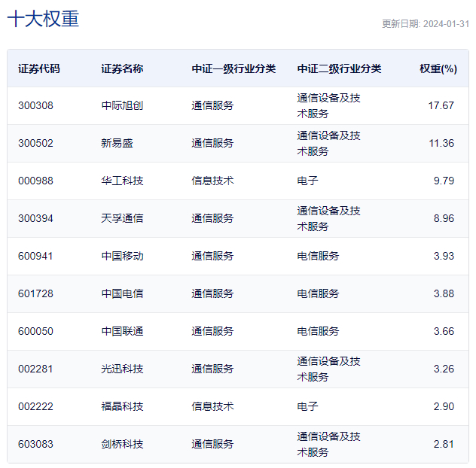Select the 权重(%) column header
Screen dimensions: 476x468
coord(438,69)
